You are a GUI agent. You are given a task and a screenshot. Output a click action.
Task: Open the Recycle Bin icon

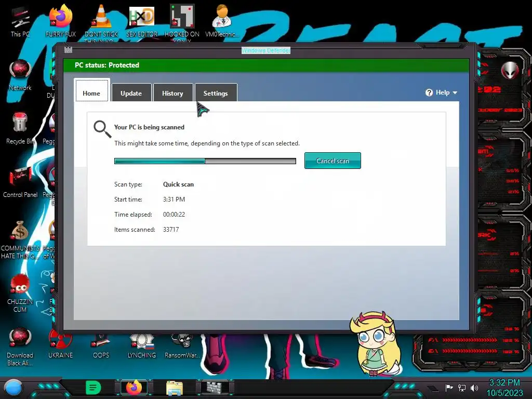click(x=20, y=128)
